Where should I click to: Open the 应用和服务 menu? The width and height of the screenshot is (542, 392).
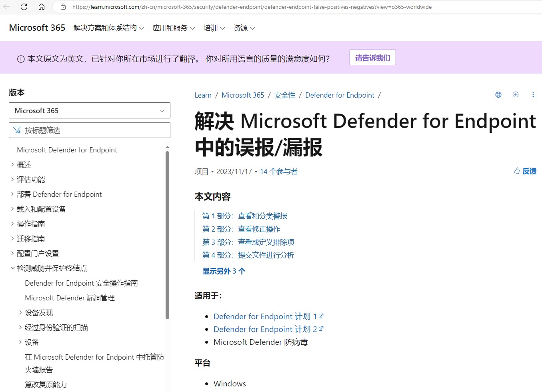click(x=174, y=28)
